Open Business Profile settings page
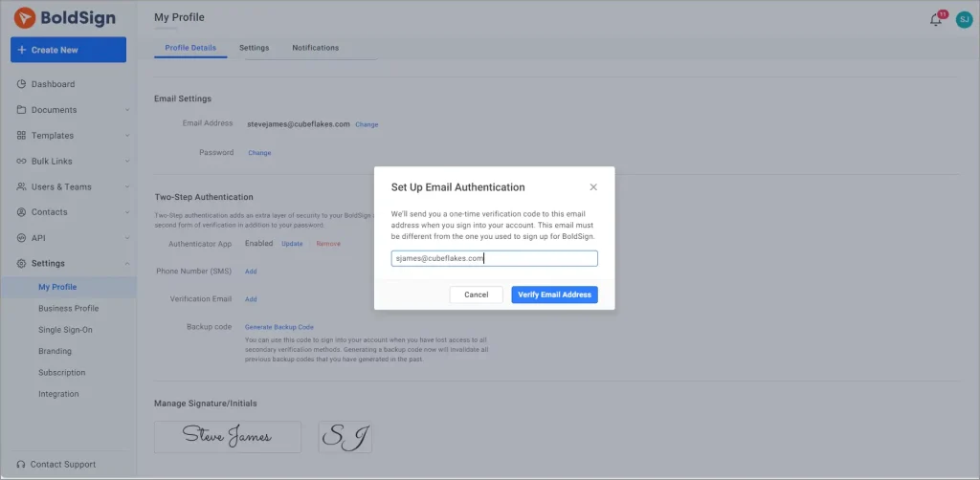Screen dimensions: 980x480 [x=68, y=309]
